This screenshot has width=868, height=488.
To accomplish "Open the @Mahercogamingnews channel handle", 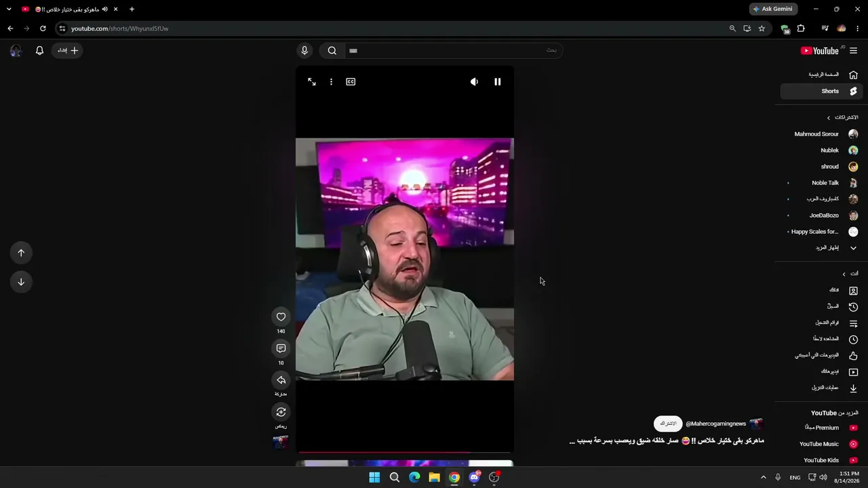I will pyautogui.click(x=715, y=424).
